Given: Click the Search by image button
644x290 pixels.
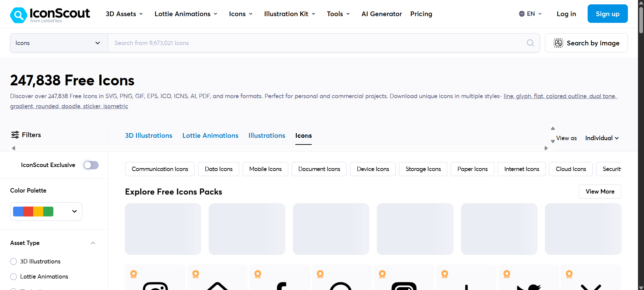Looking at the screenshot, I should (x=586, y=43).
